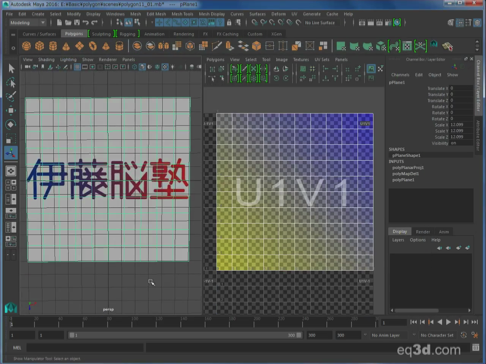Click the Planar Mapping shelf icon

(x=341, y=46)
